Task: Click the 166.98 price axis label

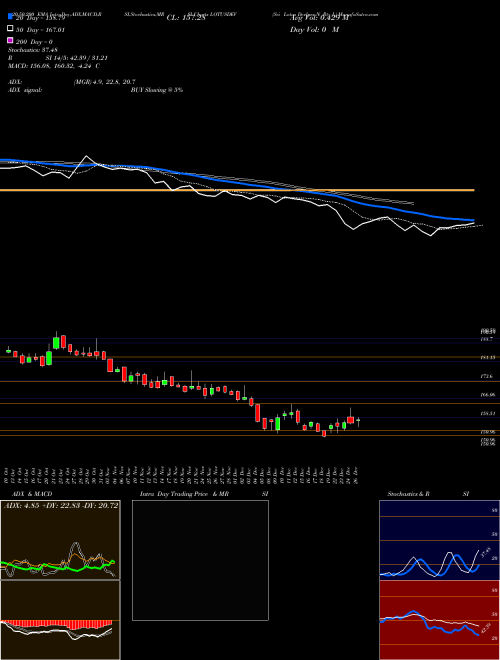Action: [488, 395]
